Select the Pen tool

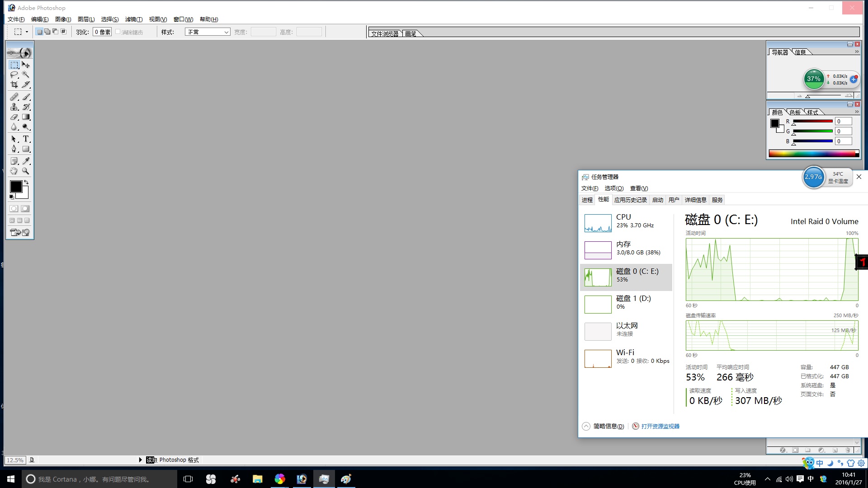[14, 149]
